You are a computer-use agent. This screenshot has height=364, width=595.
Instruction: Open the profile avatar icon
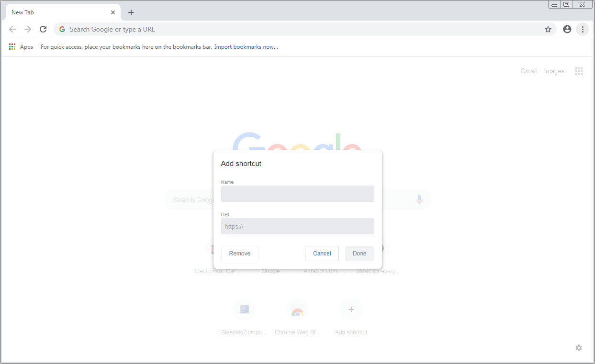(567, 29)
